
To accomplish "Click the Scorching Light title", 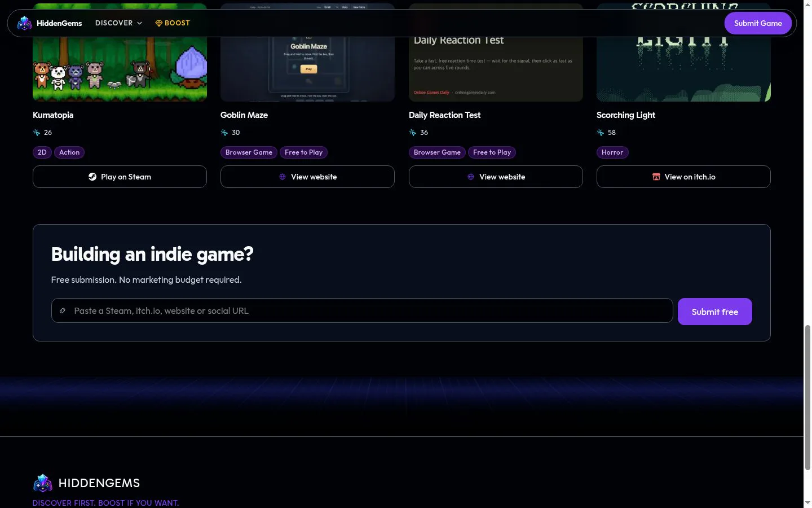I will 626,115.
